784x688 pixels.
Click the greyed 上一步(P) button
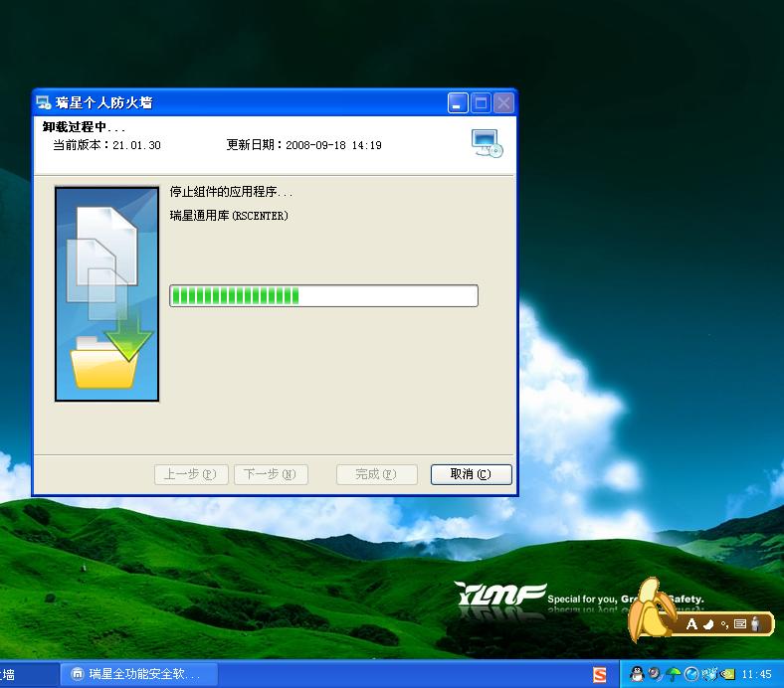191,474
